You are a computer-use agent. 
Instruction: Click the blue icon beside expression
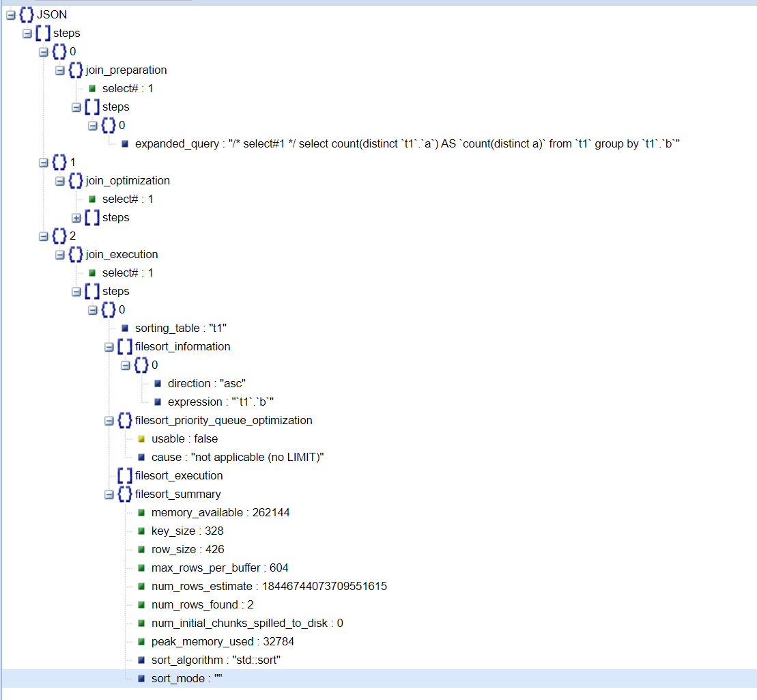click(158, 402)
